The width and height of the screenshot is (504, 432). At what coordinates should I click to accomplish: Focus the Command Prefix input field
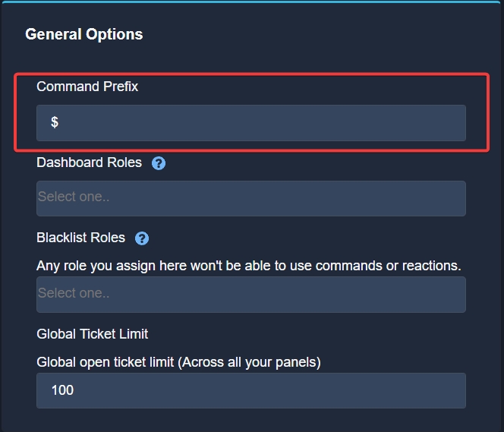click(251, 123)
